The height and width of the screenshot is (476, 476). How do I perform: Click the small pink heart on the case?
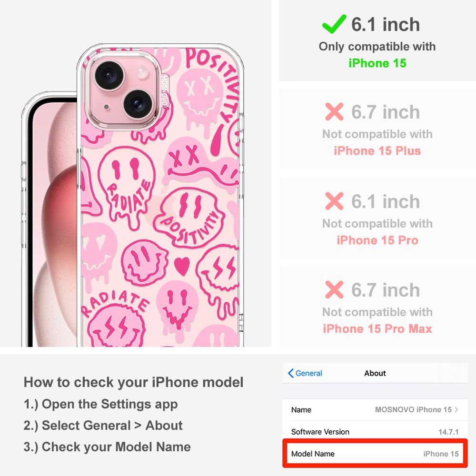(182, 266)
